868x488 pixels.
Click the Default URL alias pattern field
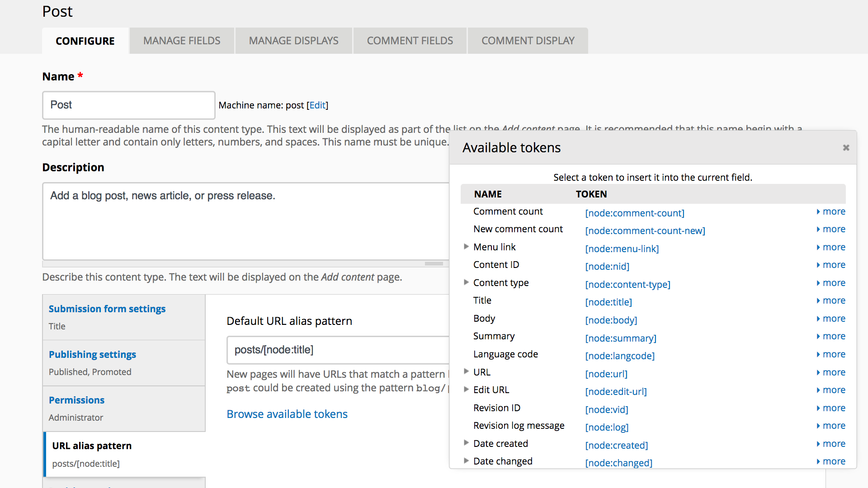pyautogui.click(x=337, y=350)
